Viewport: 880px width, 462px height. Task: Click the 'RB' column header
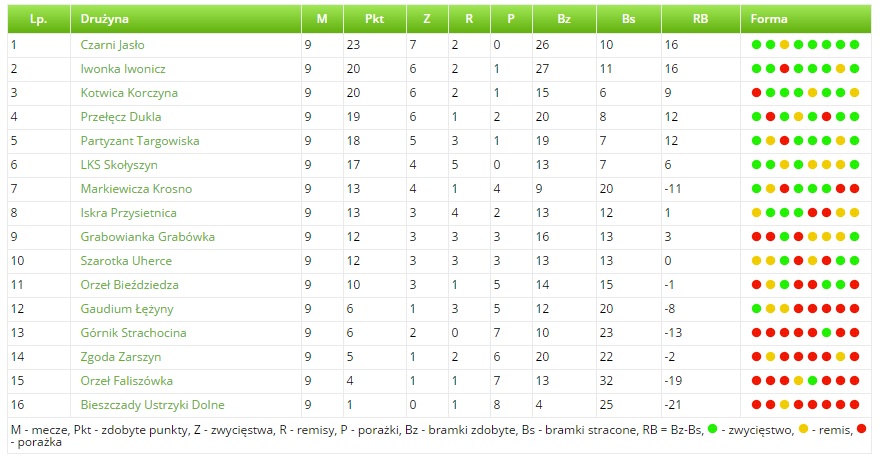click(700, 19)
